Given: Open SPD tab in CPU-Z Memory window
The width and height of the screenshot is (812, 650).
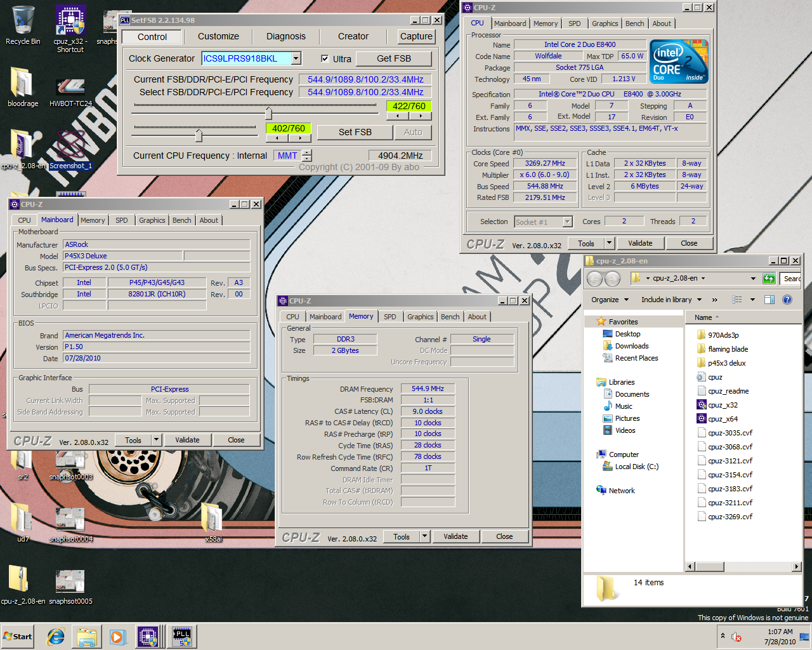Looking at the screenshot, I should coord(390,317).
